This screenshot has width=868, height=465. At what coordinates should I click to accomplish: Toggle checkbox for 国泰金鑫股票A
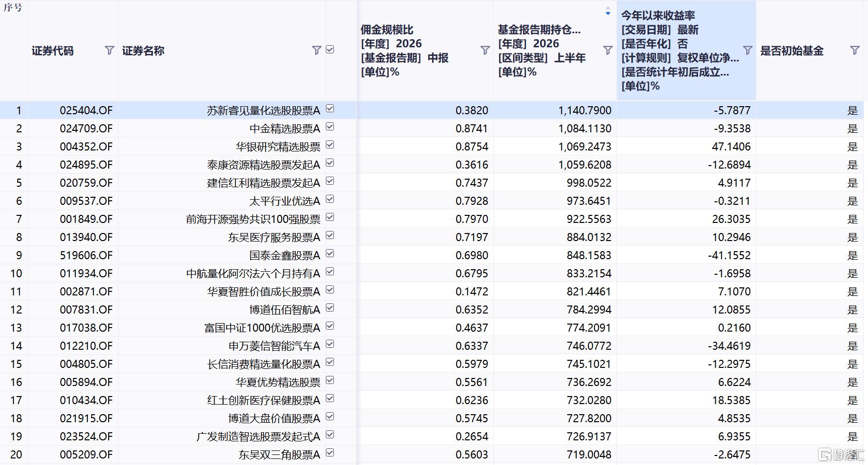click(330, 254)
